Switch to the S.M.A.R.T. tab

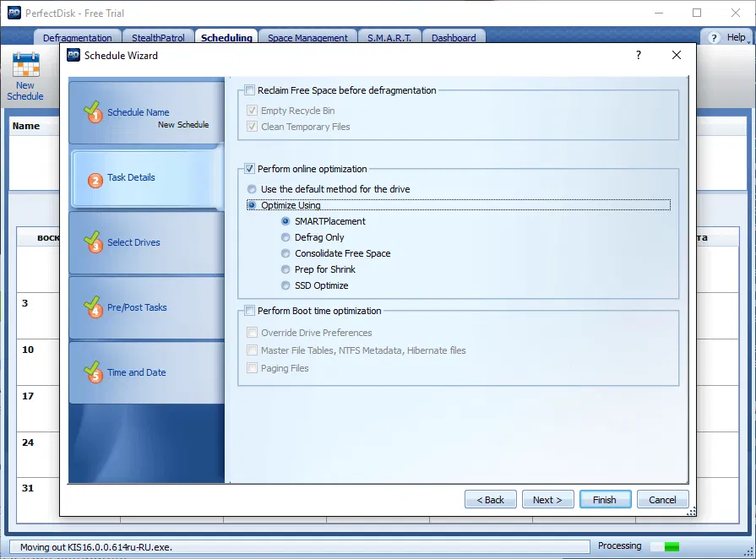[389, 38]
